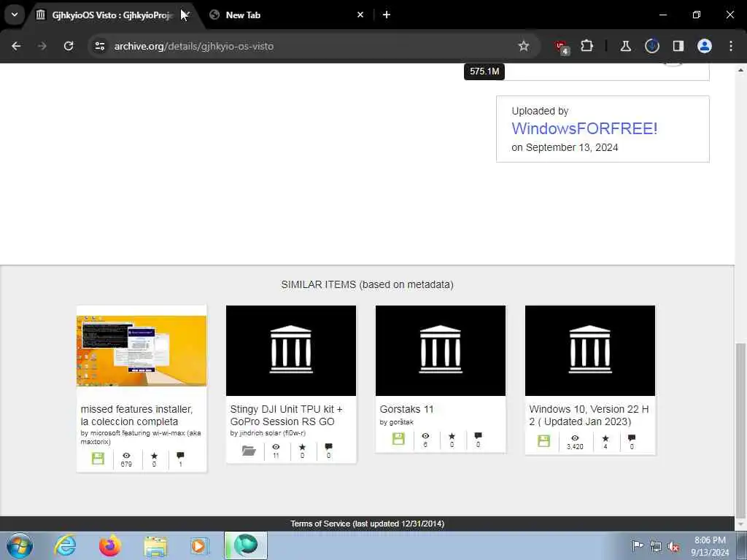Click the September 13, 2024 upload date
The width and height of the screenshot is (747, 560).
pos(572,147)
